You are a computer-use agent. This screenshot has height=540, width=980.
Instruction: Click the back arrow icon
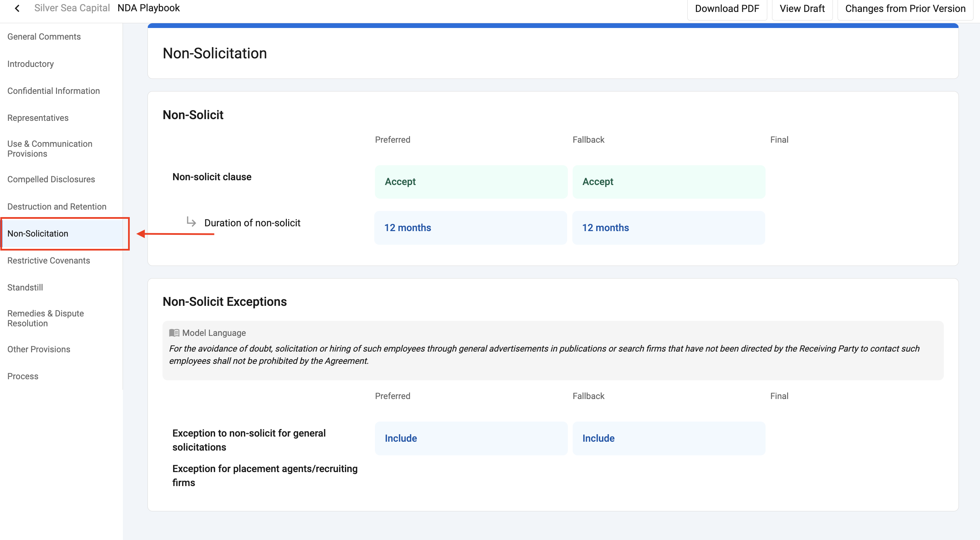[x=17, y=9]
